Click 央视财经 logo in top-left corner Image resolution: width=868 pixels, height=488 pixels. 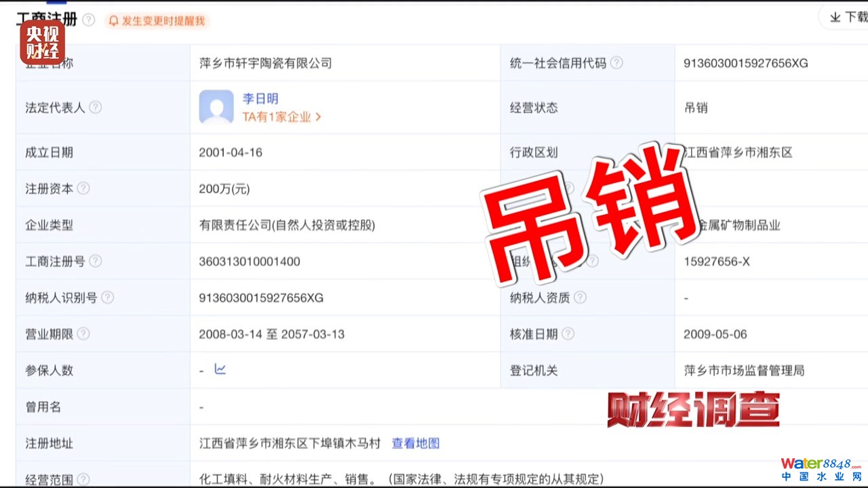(42, 42)
